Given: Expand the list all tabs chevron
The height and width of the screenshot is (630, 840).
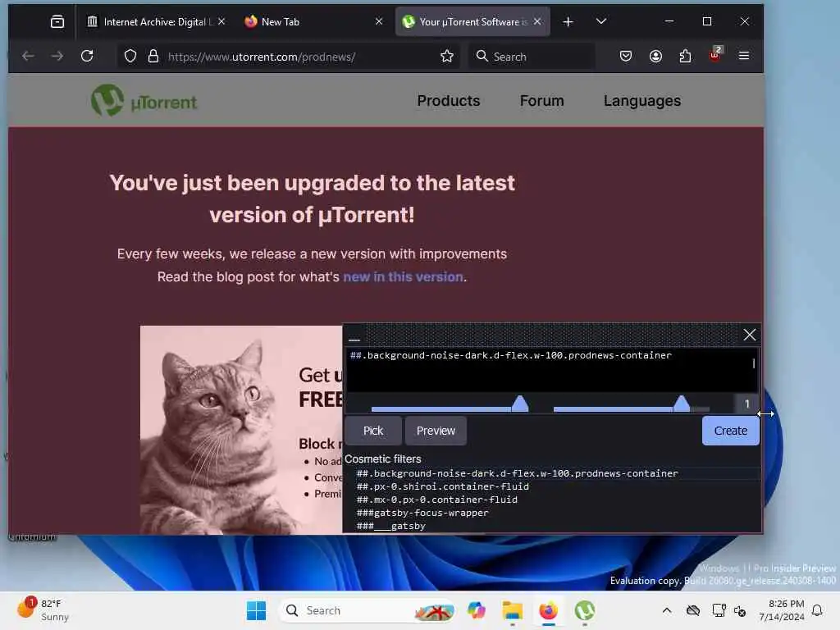Looking at the screenshot, I should [601, 21].
